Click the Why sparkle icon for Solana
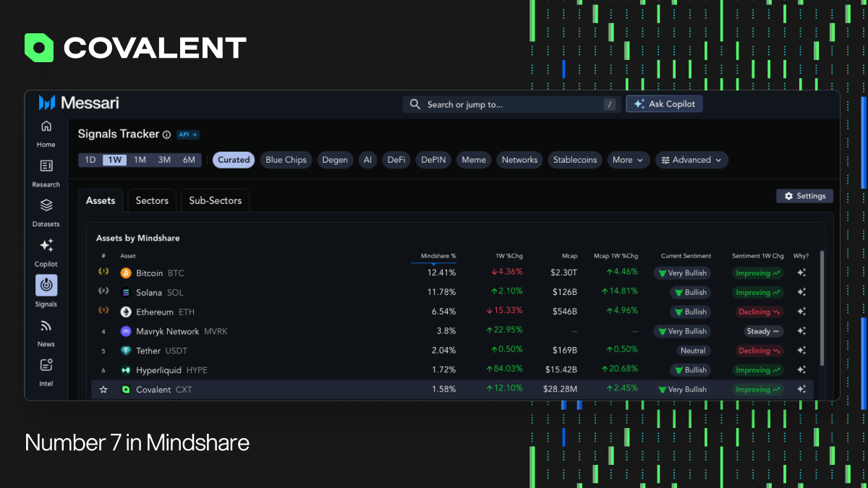Image resolution: width=868 pixels, height=488 pixels. tap(801, 293)
